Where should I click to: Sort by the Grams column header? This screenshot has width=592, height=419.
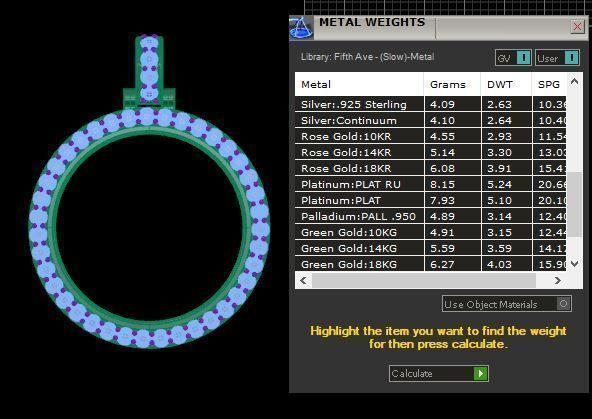click(x=452, y=84)
